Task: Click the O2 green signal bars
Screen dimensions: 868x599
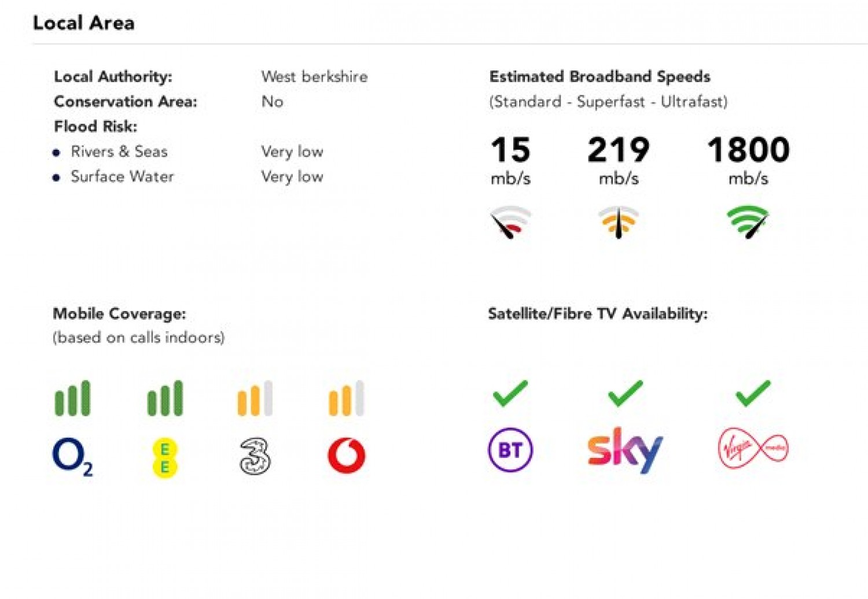Action: pos(72,398)
